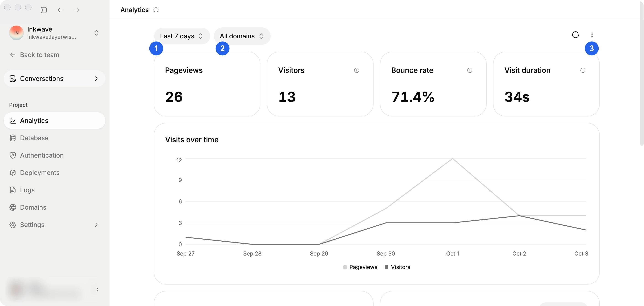
Task: Click the Logs file icon
Action: (x=13, y=190)
